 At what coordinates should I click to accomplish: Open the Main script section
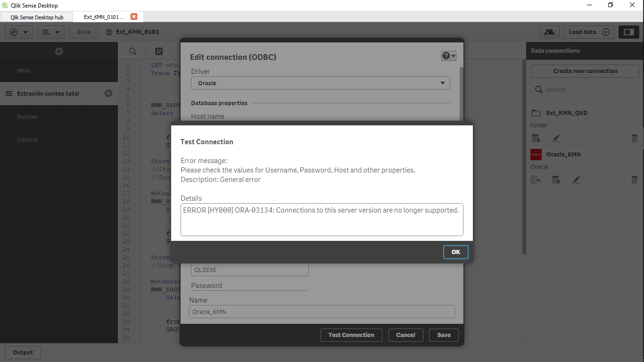click(x=59, y=70)
